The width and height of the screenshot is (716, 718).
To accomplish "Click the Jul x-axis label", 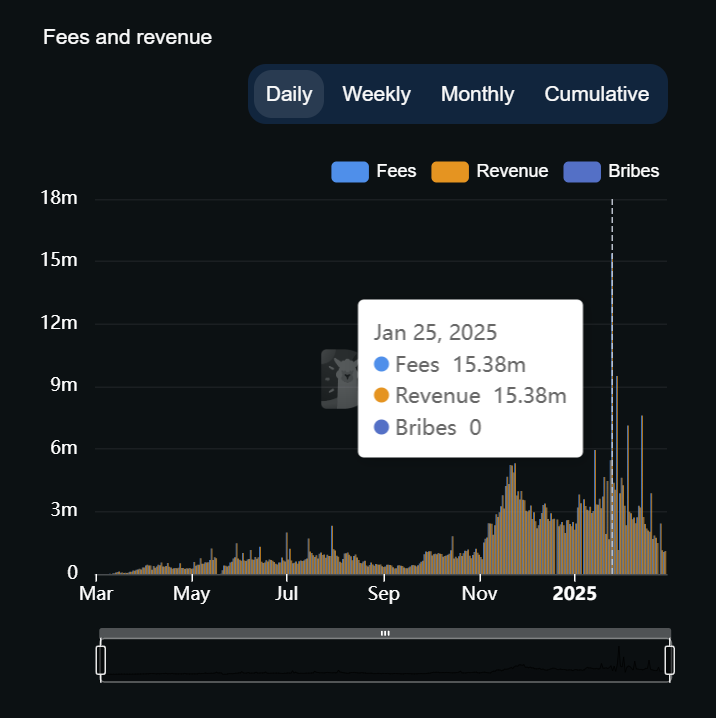I will pos(287,593).
